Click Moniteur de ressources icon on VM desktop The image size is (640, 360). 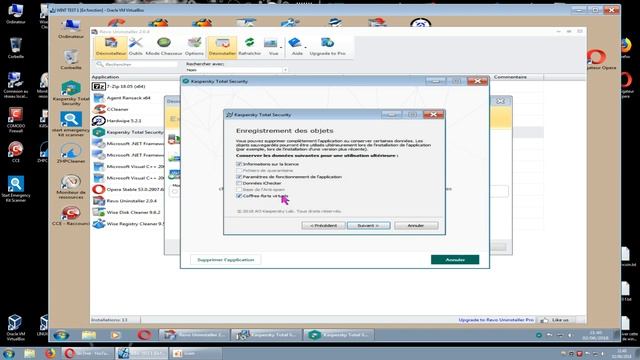(71, 187)
